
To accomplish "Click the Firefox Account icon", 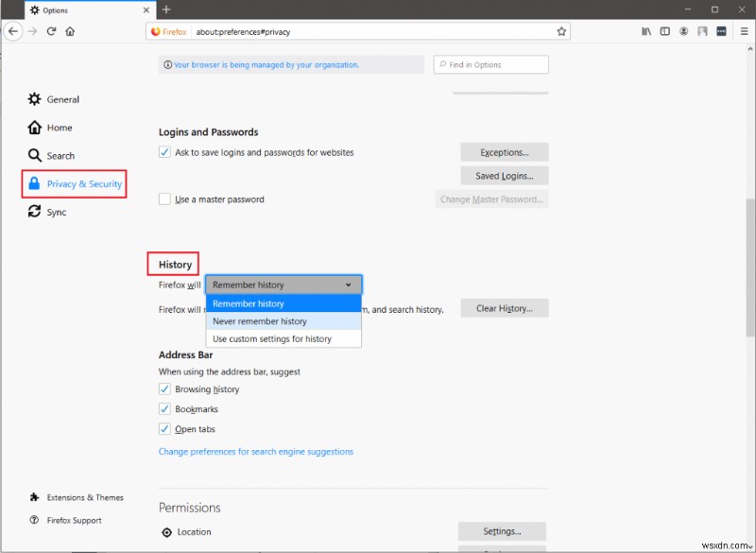I will tap(684, 31).
